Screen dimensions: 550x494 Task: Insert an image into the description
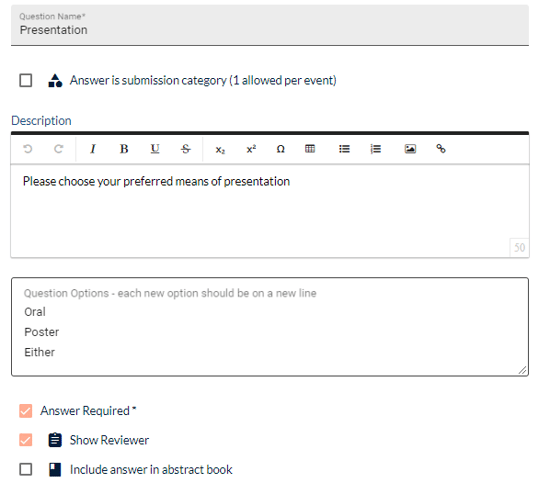click(410, 149)
